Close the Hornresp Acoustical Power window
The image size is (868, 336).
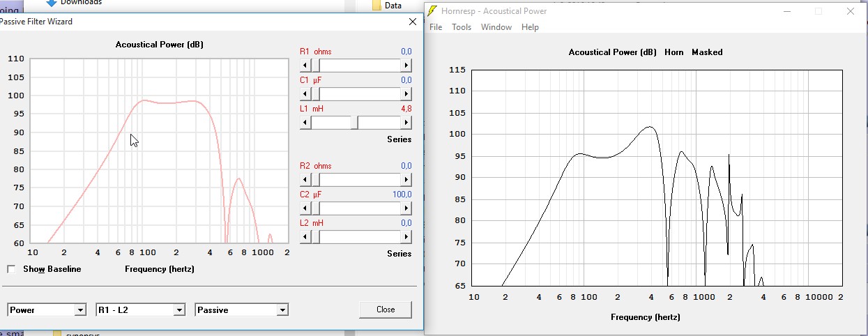point(851,11)
